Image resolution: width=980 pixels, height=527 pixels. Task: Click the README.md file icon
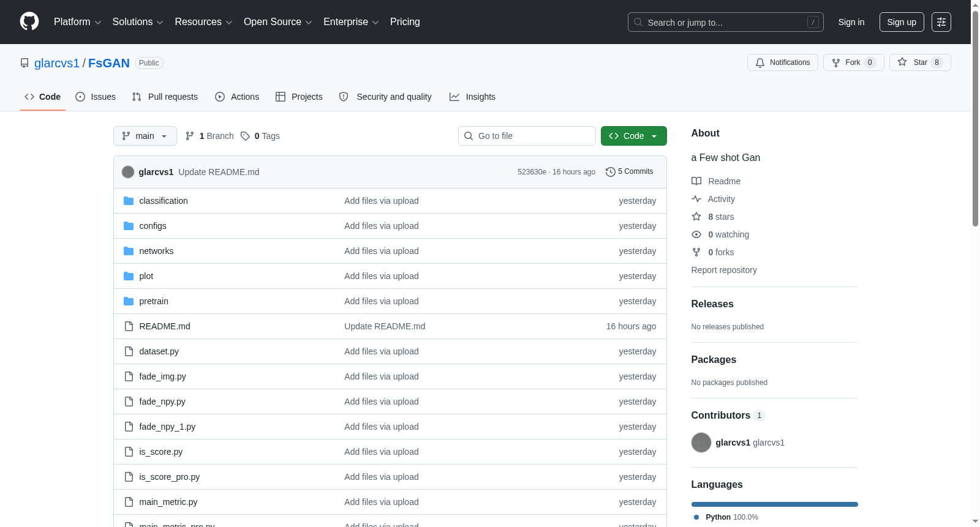129,326
